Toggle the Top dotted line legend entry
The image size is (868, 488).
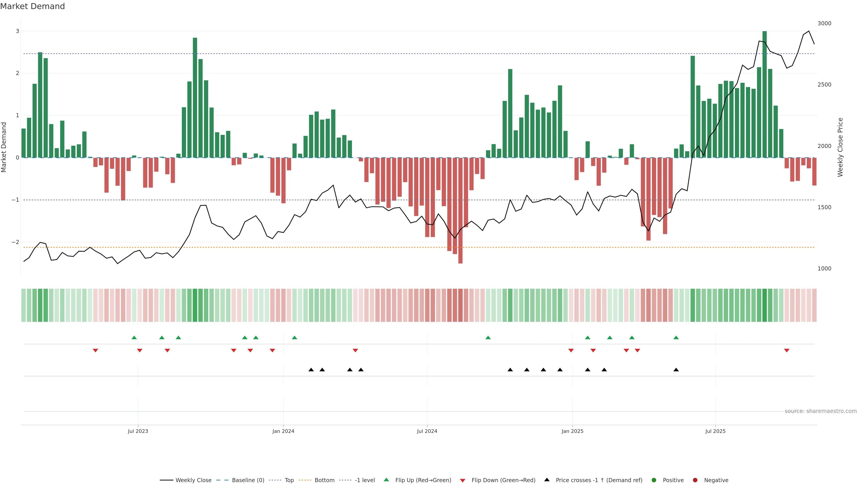pyautogui.click(x=289, y=480)
